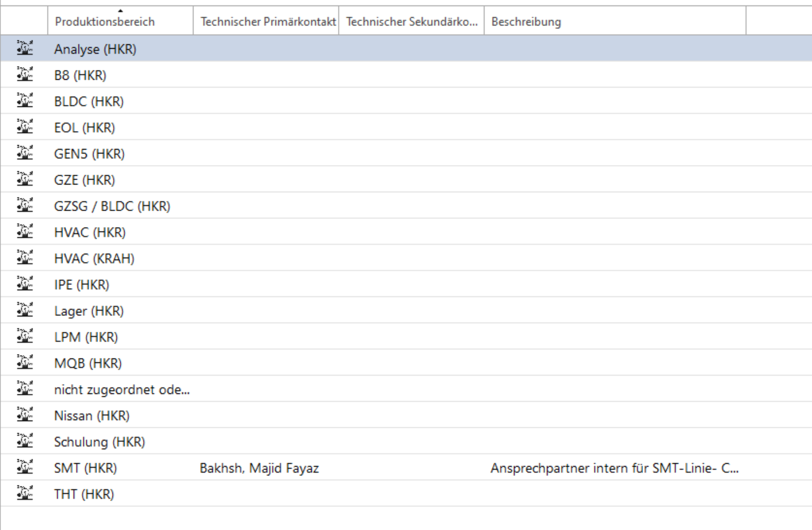This screenshot has width=812, height=530.
Task: Click the icon beside GZE (HKR)
Action: pos(25,178)
